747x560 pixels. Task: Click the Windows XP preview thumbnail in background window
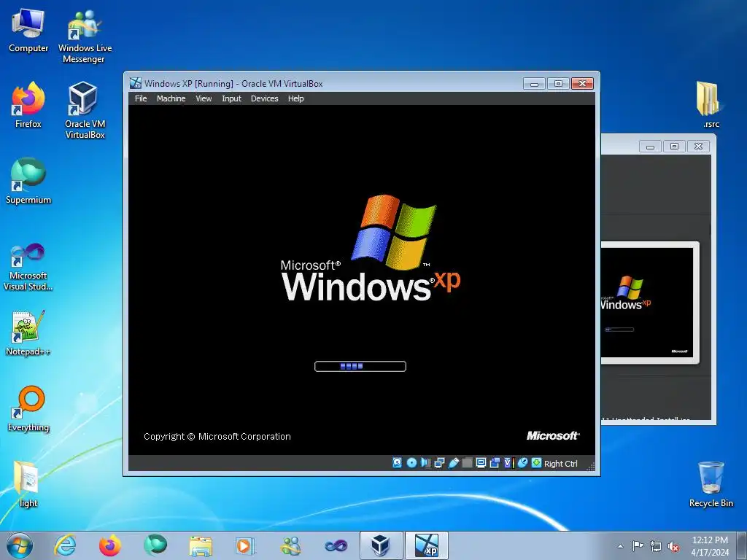pos(648,303)
